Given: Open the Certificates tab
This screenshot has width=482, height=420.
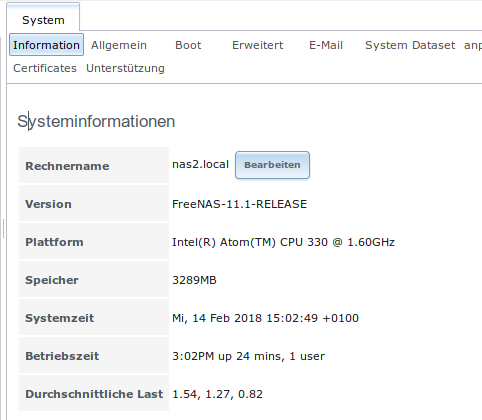Looking at the screenshot, I should click(45, 68).
